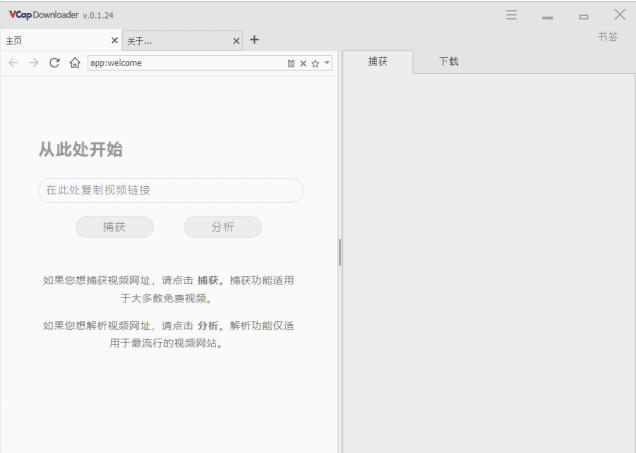Click bold 捕获 word in the instructions
The height and width of the screenshot is (453, 636).
point(208,280)
